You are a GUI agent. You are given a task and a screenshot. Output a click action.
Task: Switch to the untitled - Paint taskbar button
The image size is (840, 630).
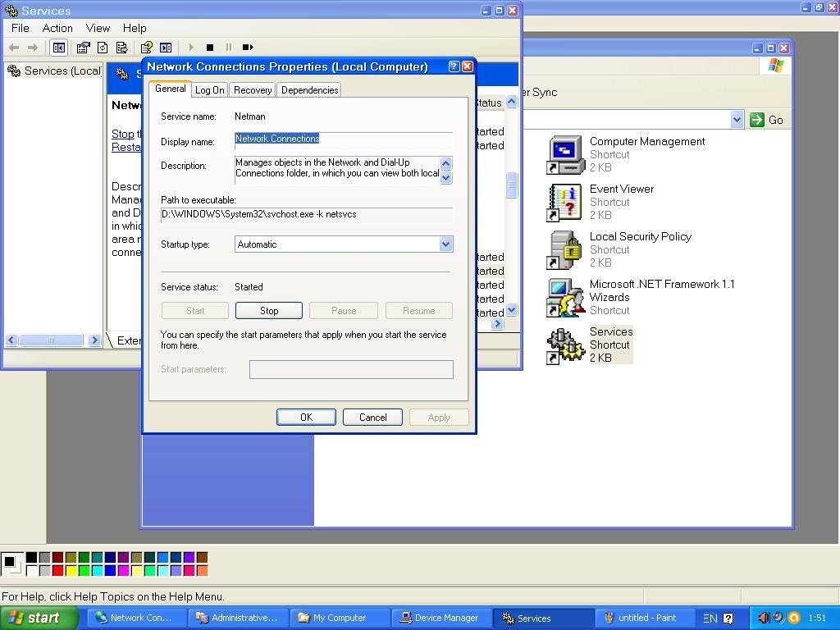click(x=645, y=618)
